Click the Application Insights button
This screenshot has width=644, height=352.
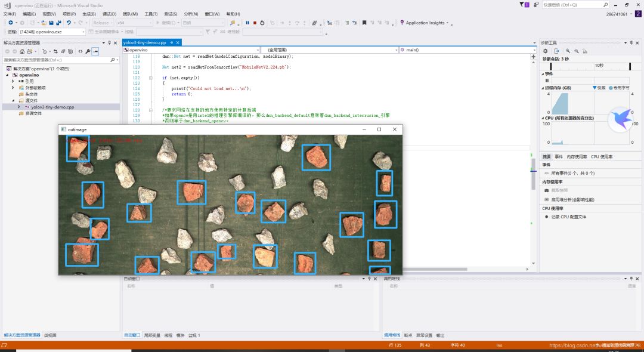point(424,23)
